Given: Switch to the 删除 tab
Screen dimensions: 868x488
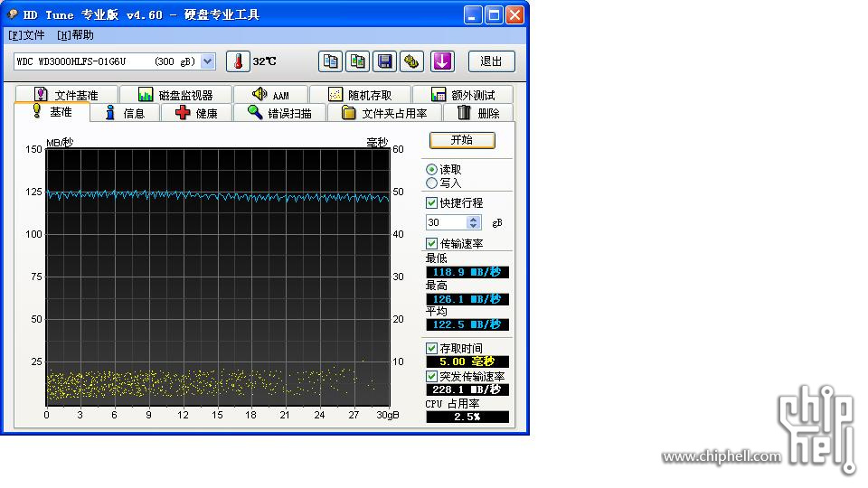Looking at the screenshot, I should tap(478, 113).
